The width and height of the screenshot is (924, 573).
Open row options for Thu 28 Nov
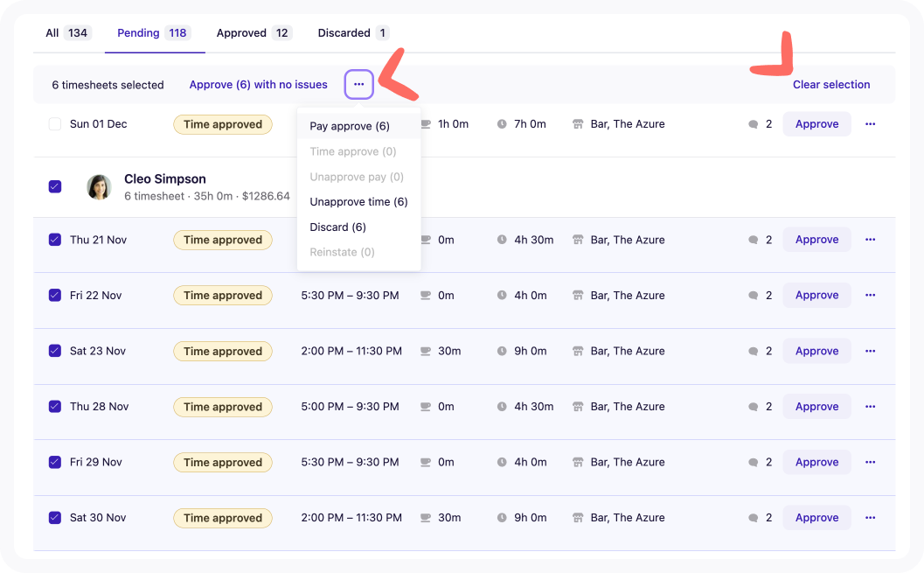[871, 406]
